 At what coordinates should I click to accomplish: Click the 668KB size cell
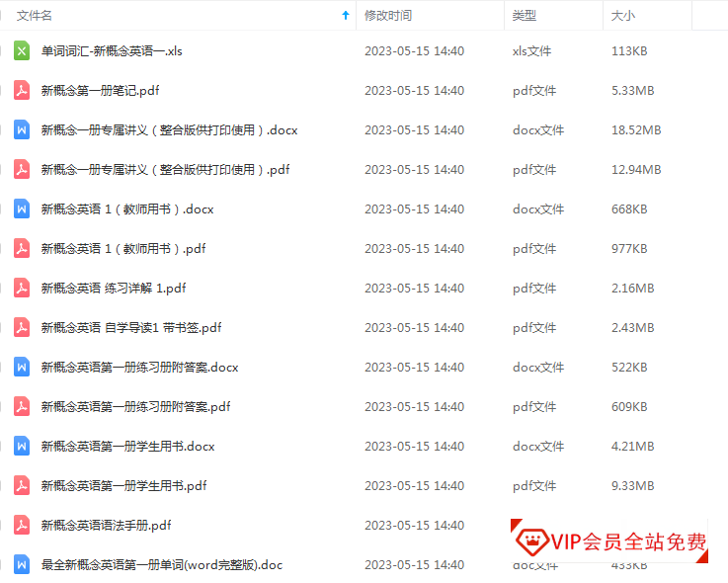(x=629, y=209)
